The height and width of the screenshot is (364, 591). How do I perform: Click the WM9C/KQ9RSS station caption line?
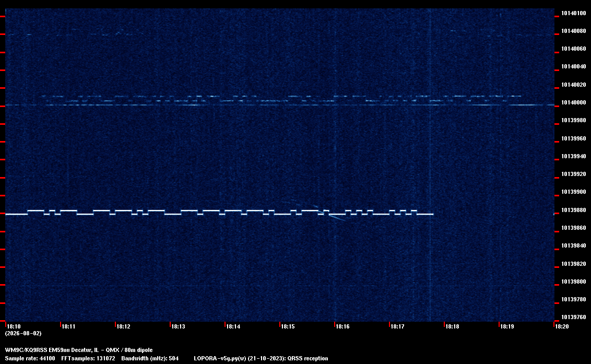[x=79, y=350]
